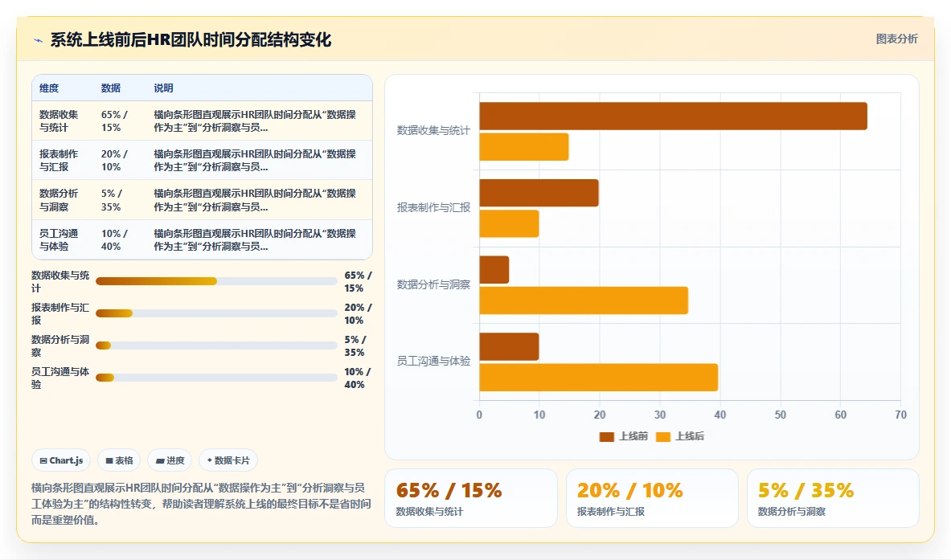Click the 报表制作与汇报 progress bar
Viewport: 951px width, 560px height.
[x=216, y=313]
